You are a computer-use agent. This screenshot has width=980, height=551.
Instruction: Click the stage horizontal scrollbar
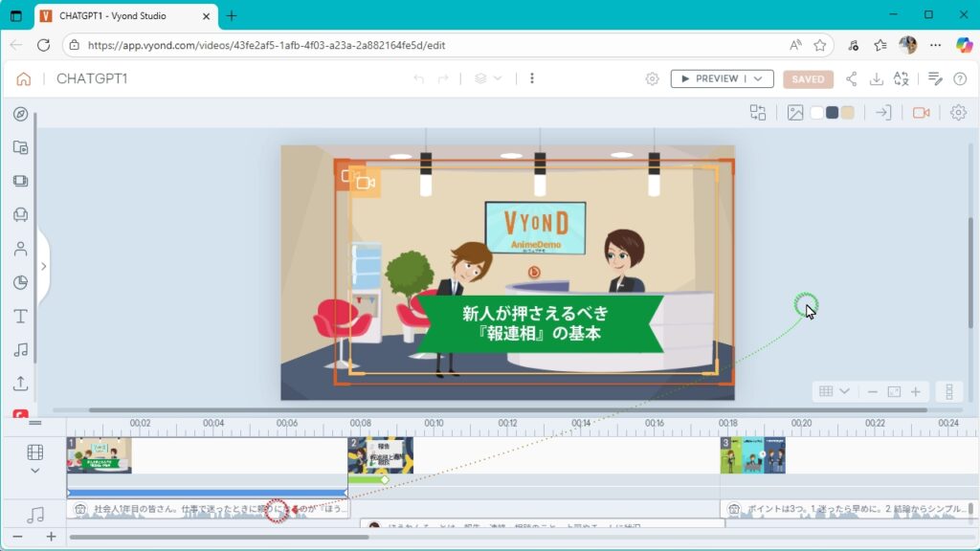tap(508, 410)
